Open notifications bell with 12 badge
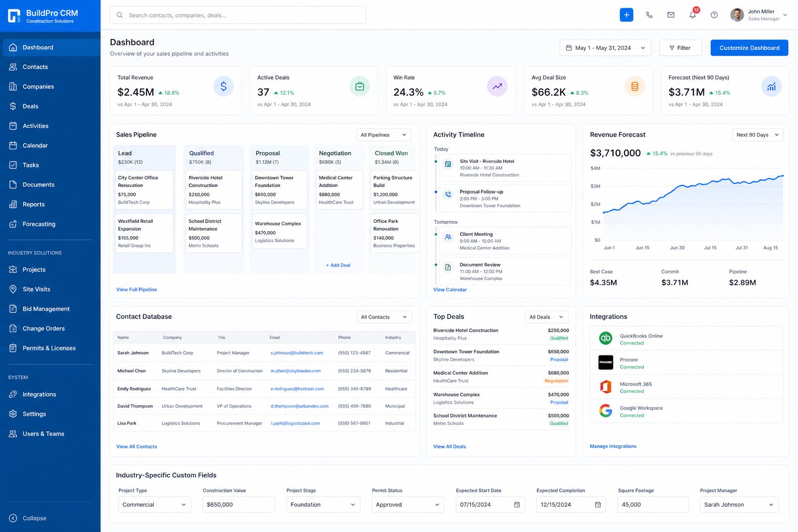The height and width of the screenshot is (532, 798). click(x=693, y=14)
